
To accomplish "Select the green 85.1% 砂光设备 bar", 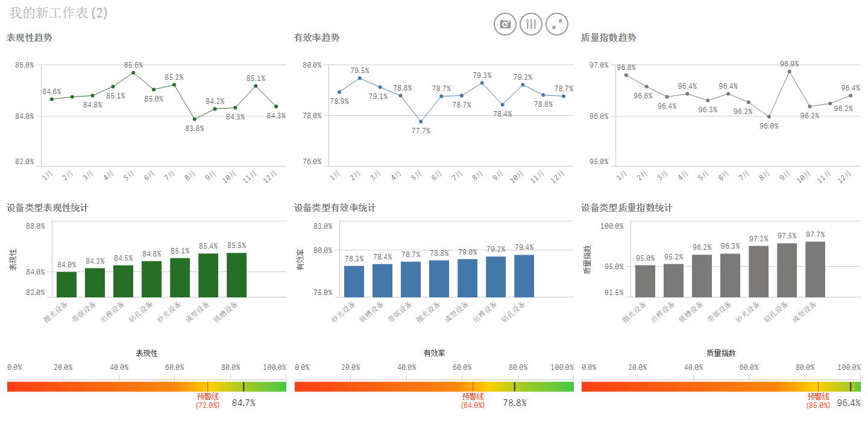I will (x=180, y=278).
